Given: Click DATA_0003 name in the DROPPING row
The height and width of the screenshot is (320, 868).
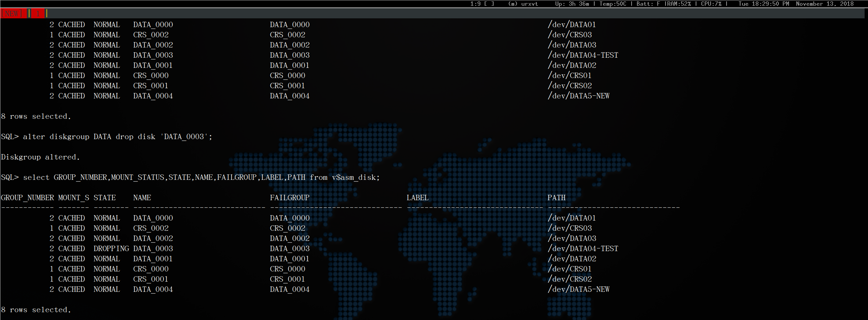Looking at the screenshot, I should (x=153, y=249).
